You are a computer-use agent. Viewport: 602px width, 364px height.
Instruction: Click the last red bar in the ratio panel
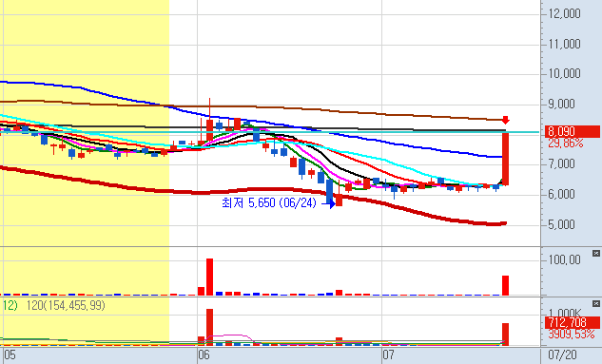click(x=506, y=285)
